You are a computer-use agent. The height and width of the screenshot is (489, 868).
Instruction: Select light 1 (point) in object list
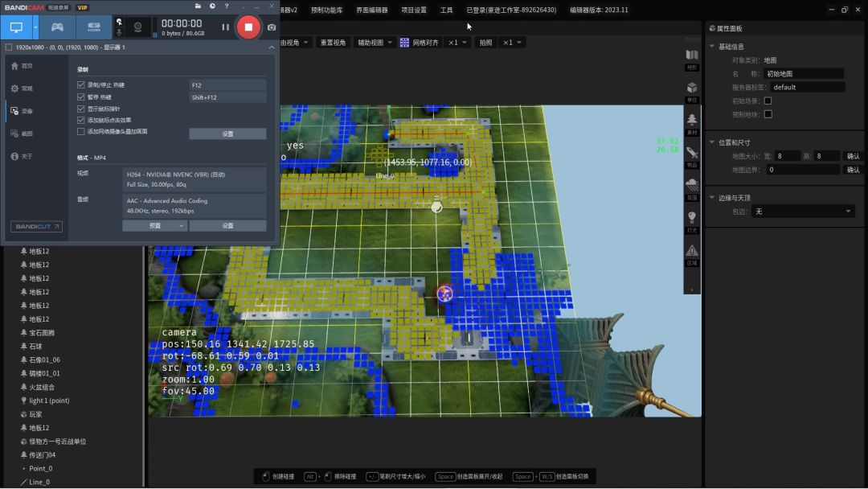click(x=49, y=401)
